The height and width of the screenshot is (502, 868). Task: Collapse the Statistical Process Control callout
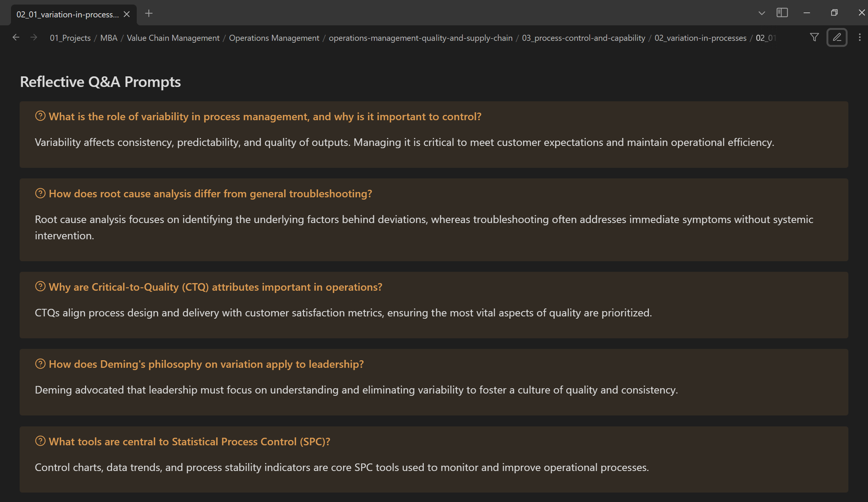pos(189,442)
